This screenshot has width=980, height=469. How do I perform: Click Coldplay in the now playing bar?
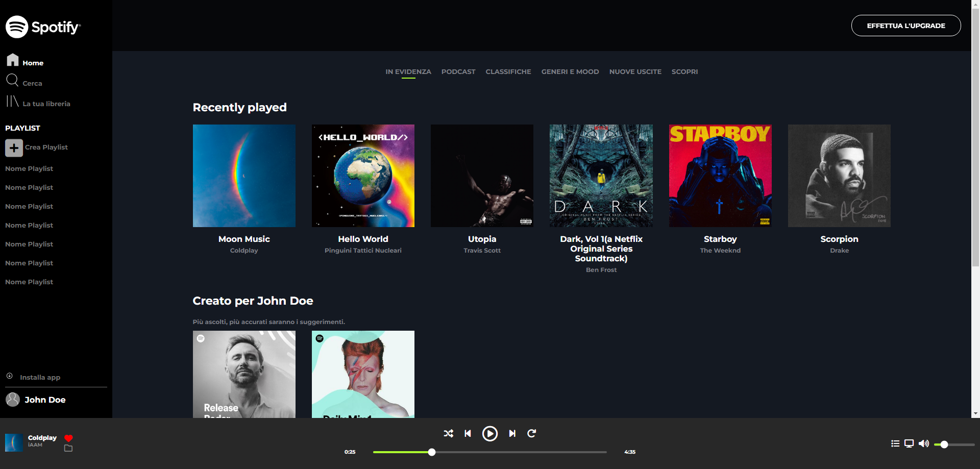pos(42,438)
